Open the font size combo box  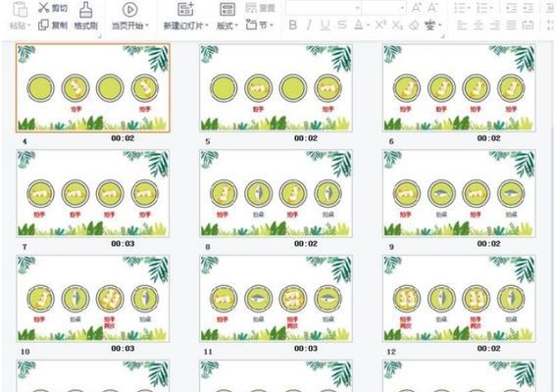pyautogui.click(x=383, y=8)
